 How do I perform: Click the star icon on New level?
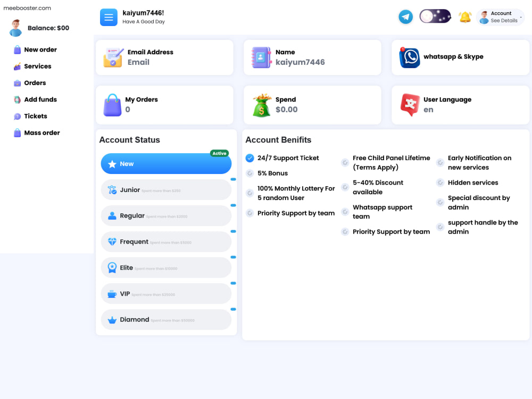pyautogui.click(x=112, y=164)
